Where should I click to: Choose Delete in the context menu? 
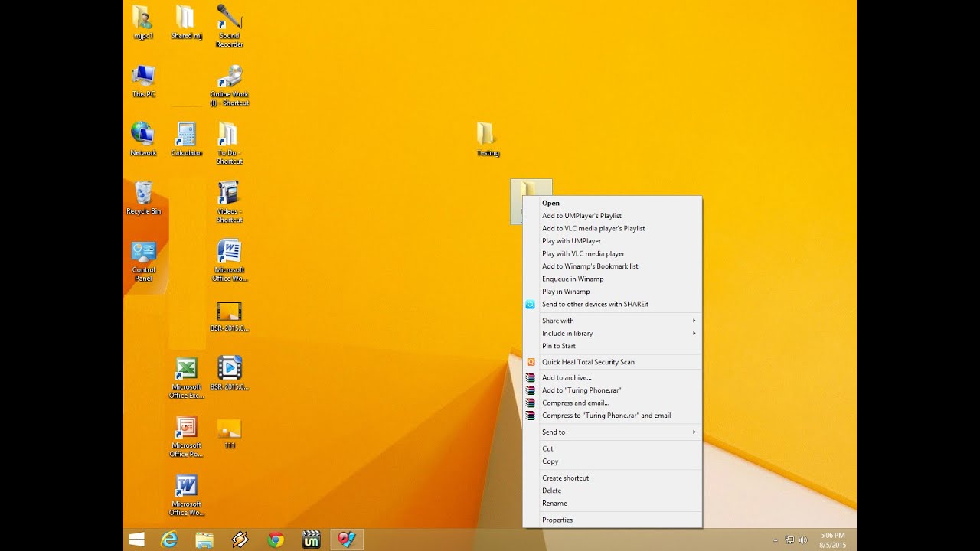point(612,491)
